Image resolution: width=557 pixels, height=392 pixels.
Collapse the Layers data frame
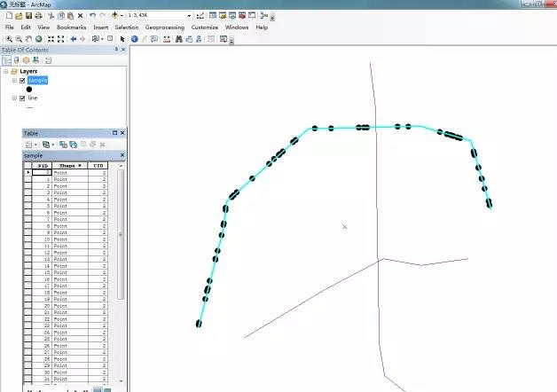5,71
